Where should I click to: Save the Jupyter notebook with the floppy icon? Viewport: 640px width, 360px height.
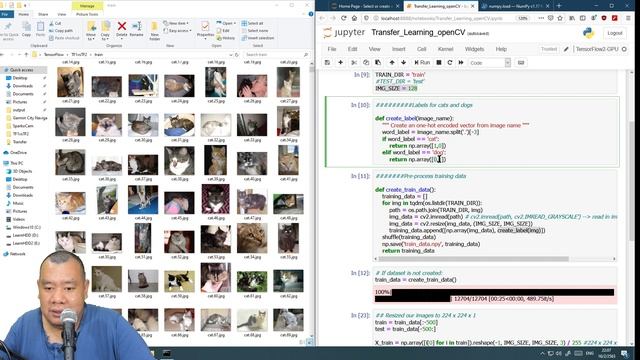point(327,63)
